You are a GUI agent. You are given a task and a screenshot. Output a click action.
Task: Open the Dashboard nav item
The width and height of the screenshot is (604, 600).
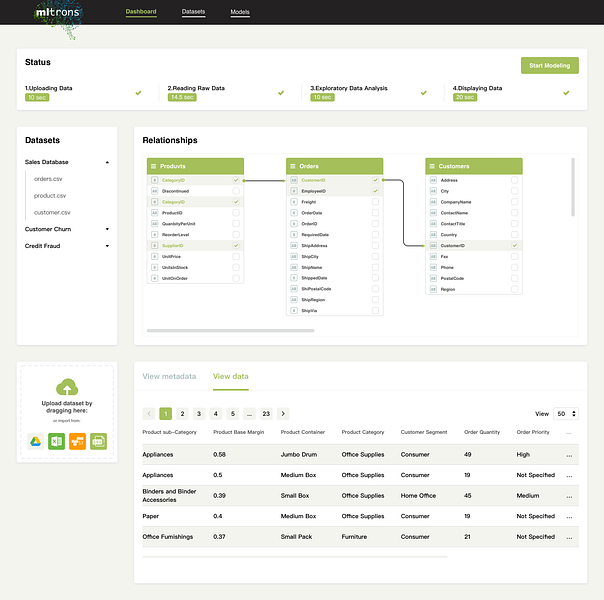[141, 12]
